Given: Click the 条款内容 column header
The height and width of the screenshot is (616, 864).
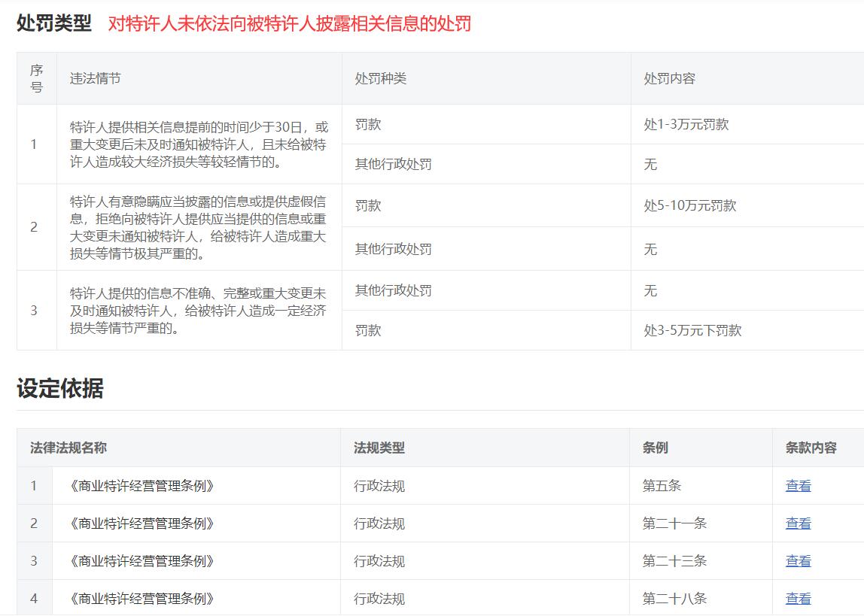Looking at the screenshot, I should [x=811, y=448].
